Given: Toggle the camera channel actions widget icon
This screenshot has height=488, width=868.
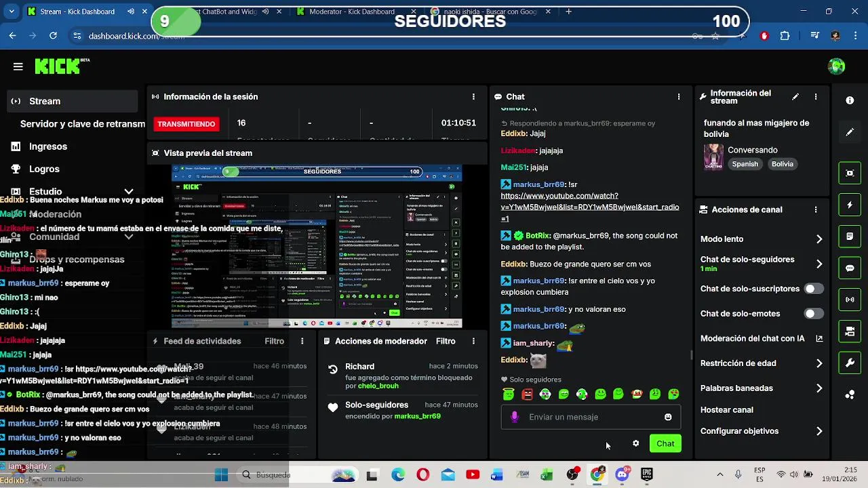Looking at the screenshot, I should (x=850, y=331).
